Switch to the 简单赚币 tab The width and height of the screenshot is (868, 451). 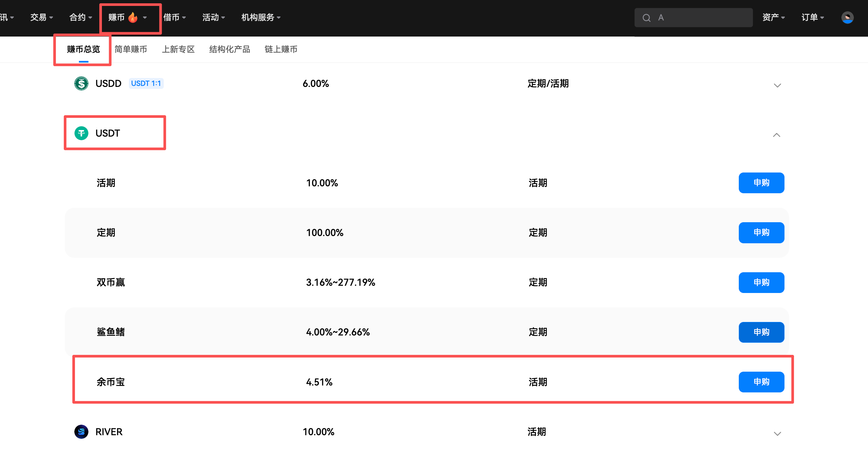(x=131, y=50)
